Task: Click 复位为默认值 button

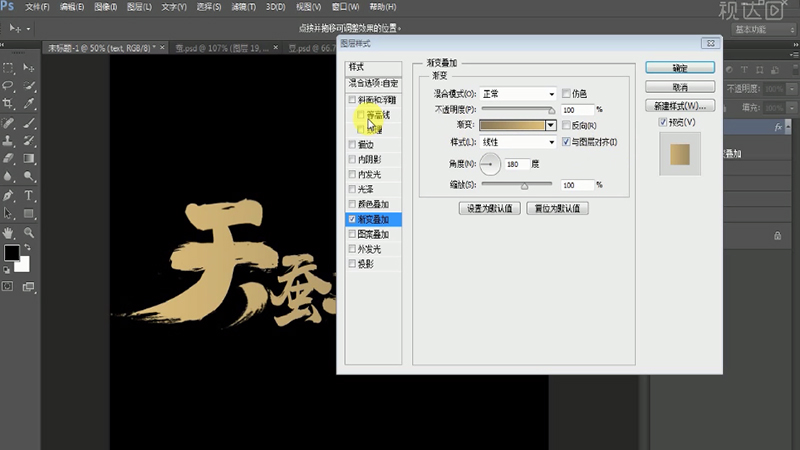Action: (x=557, y=208)
